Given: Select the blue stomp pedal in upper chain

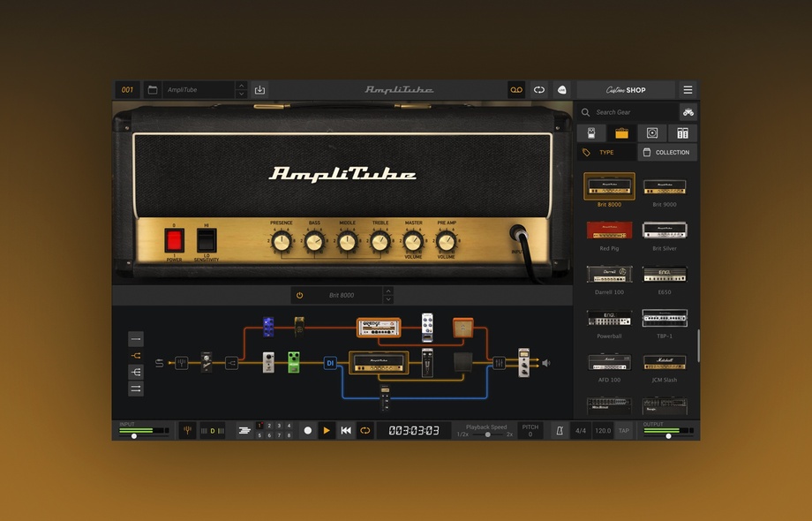Looking at the screenshot, I should point(268,327).
